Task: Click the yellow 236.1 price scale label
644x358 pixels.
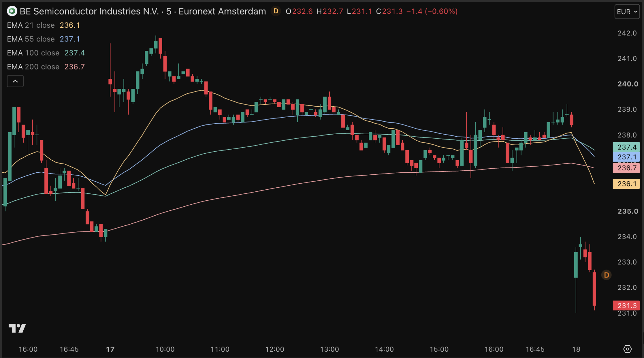Action: (x=626, y=184)
